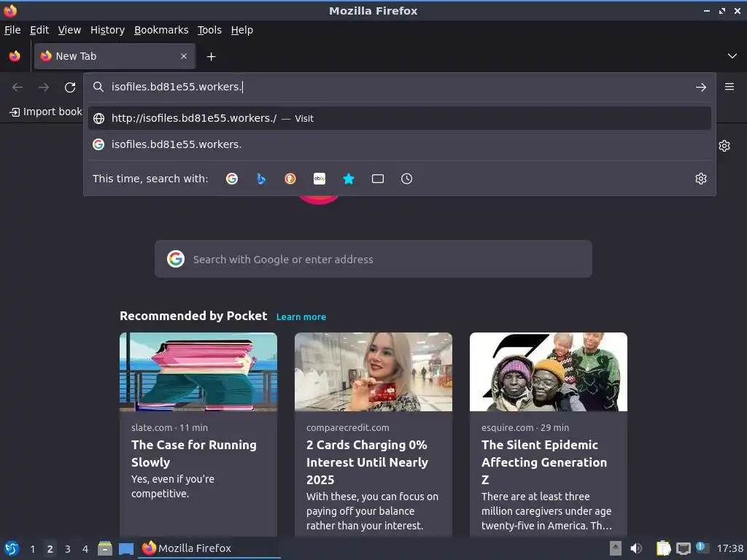This screenshot has height=560, width=747.
Task: Open the File menu
Action: (x=12, y=30)
